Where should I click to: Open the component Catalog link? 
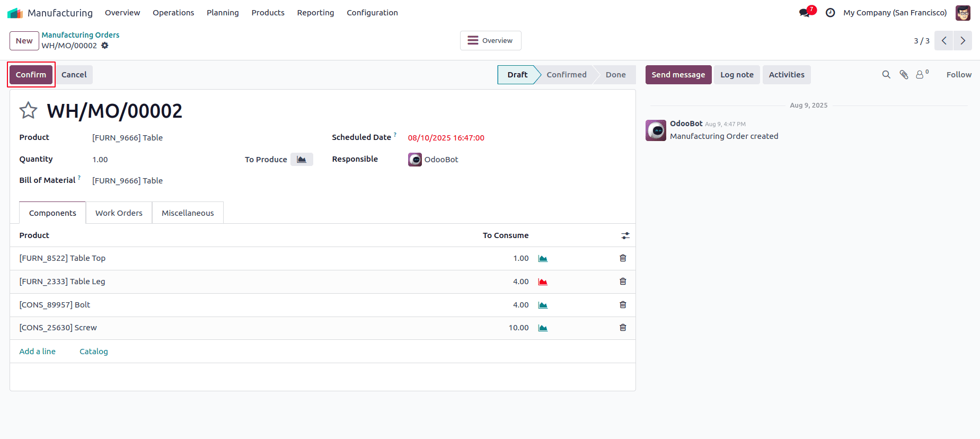[94, 352]
